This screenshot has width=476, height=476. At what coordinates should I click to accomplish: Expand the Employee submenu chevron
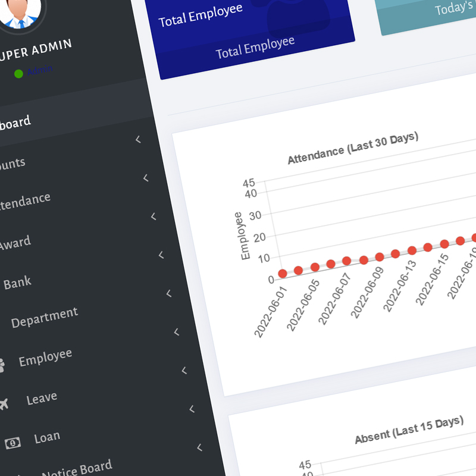177,332
